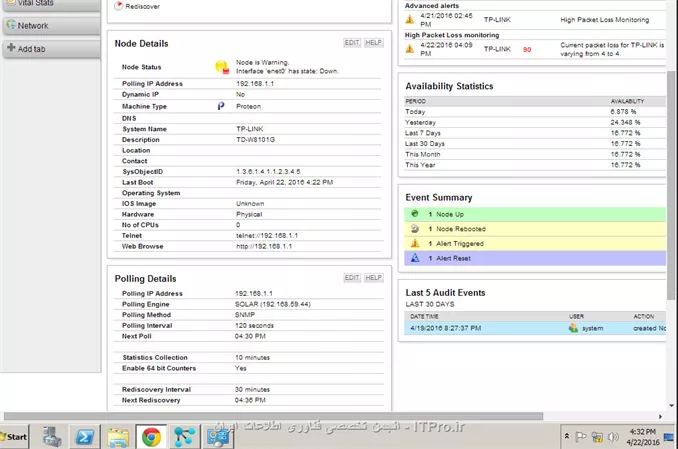Click the warning icon for the 4/22/2016 alert

tap(409, 48)
